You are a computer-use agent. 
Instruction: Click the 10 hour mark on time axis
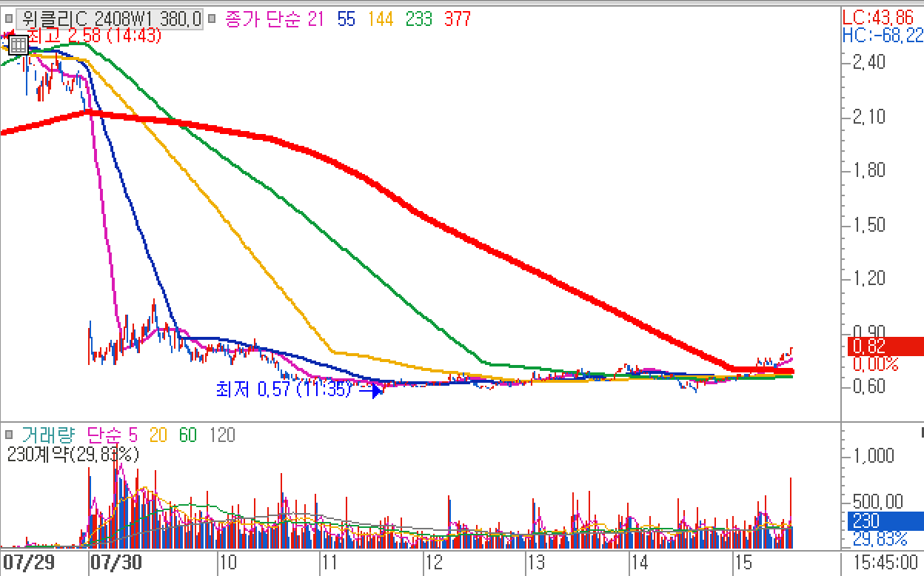point(228,563)
